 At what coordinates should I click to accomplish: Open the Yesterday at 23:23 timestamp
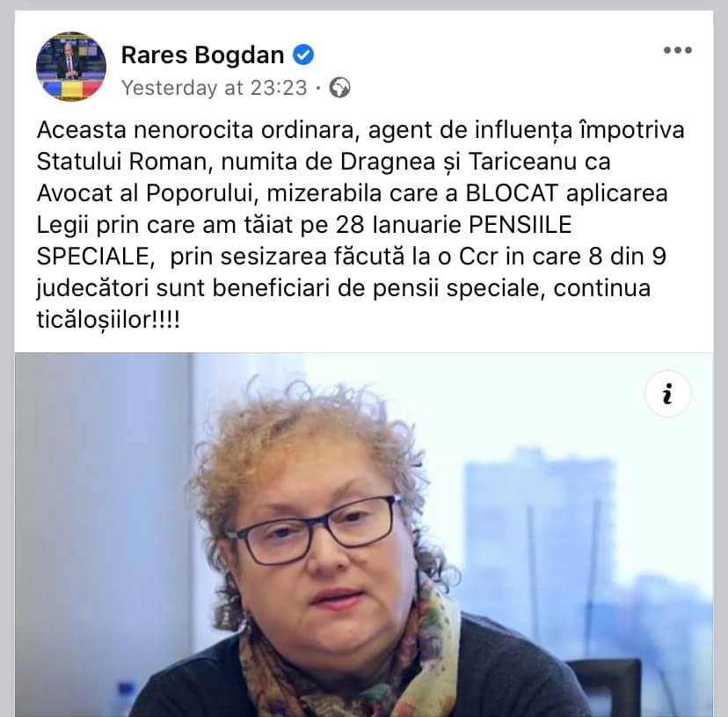tap(214, 88)
